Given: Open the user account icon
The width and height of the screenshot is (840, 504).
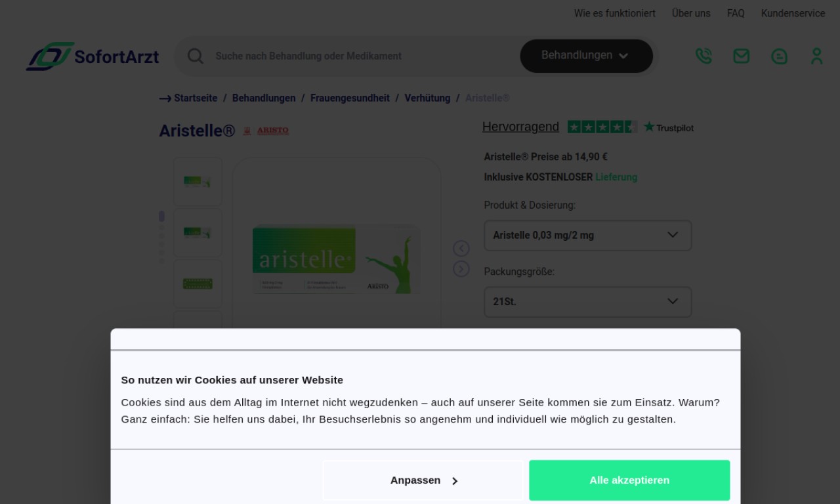Looking at the screenshot, I should [x=816, y=56].
